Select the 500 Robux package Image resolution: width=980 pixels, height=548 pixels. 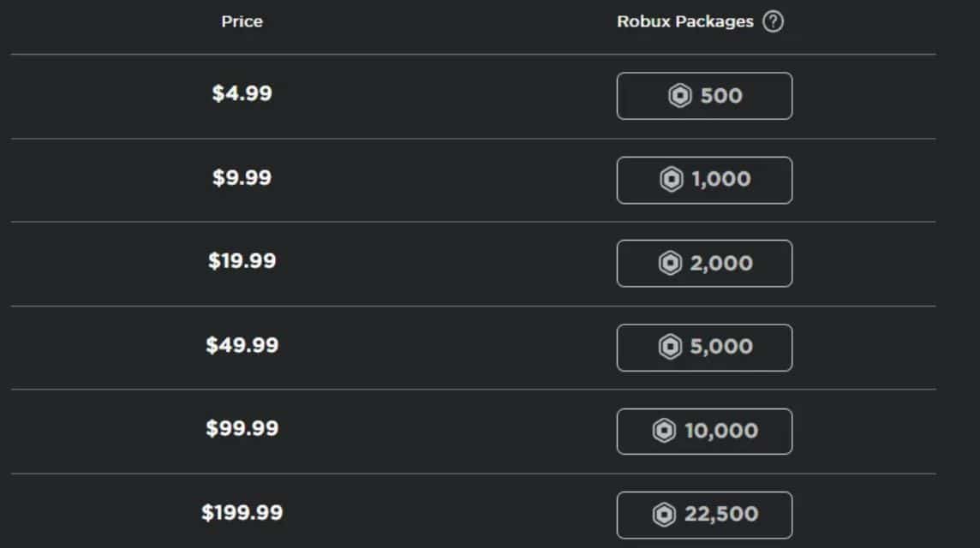704,96
